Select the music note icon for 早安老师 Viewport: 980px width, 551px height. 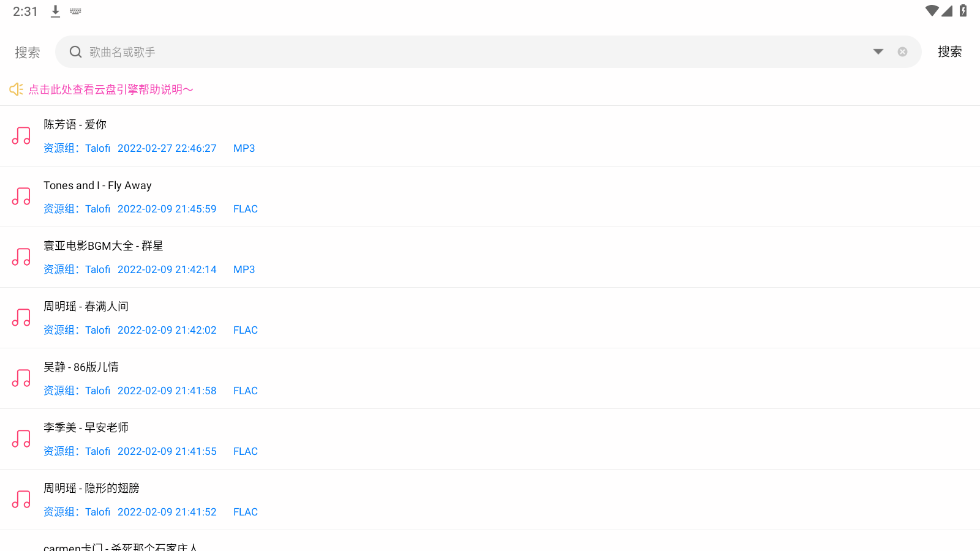[21, 439]
